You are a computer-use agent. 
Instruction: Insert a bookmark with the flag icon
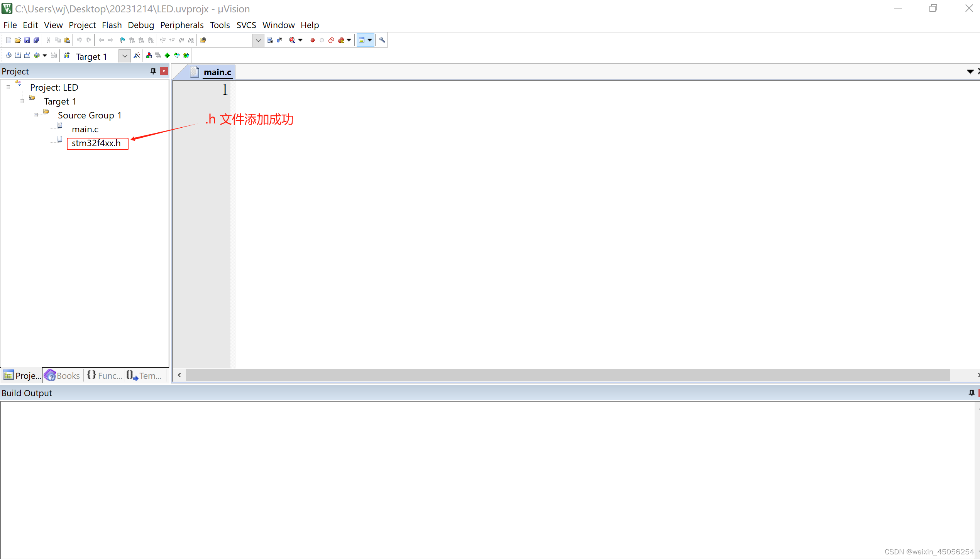click(x=123, y=40)
